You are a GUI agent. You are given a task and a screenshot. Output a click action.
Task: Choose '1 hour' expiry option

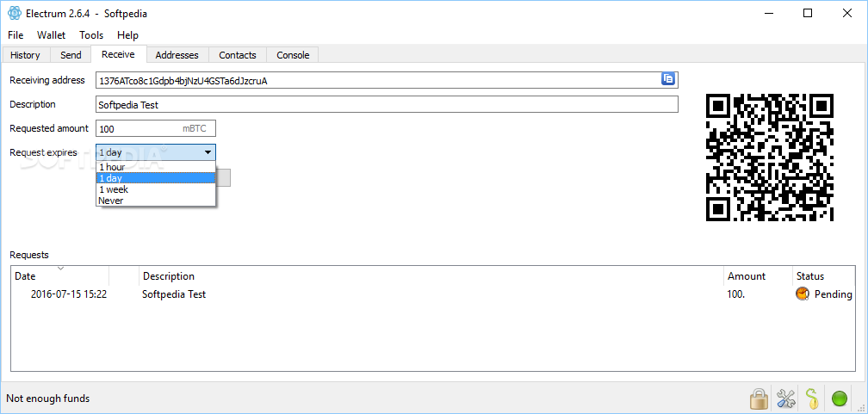click(x=156, y=167)
